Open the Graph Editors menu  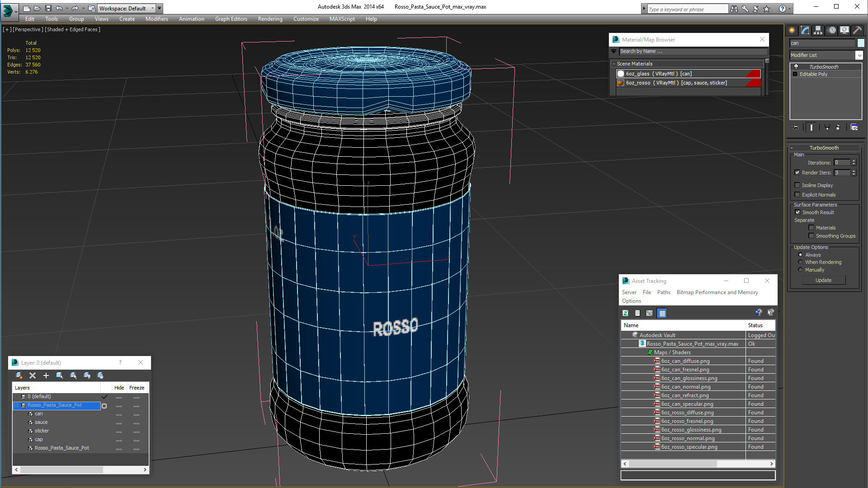(x=231, y=19)
